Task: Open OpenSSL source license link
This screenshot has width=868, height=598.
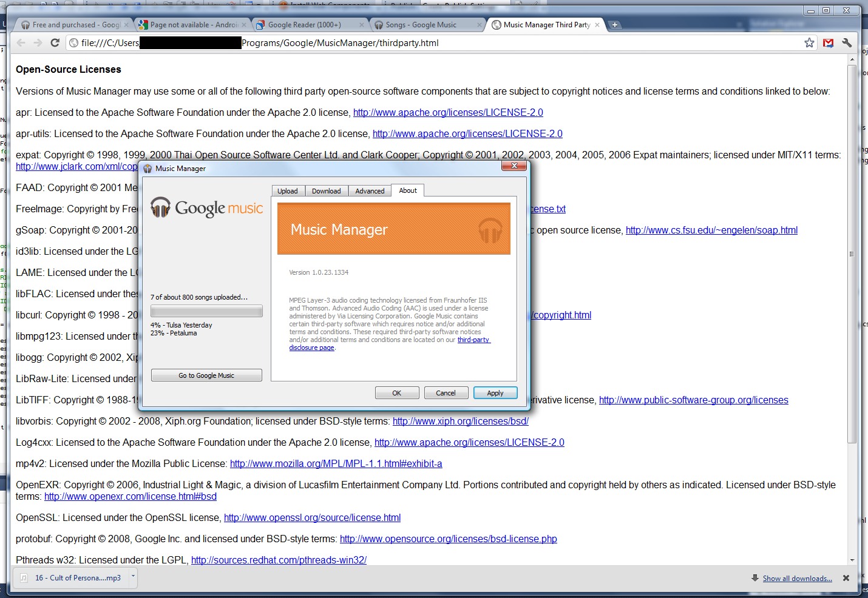Action: [312, 518]
